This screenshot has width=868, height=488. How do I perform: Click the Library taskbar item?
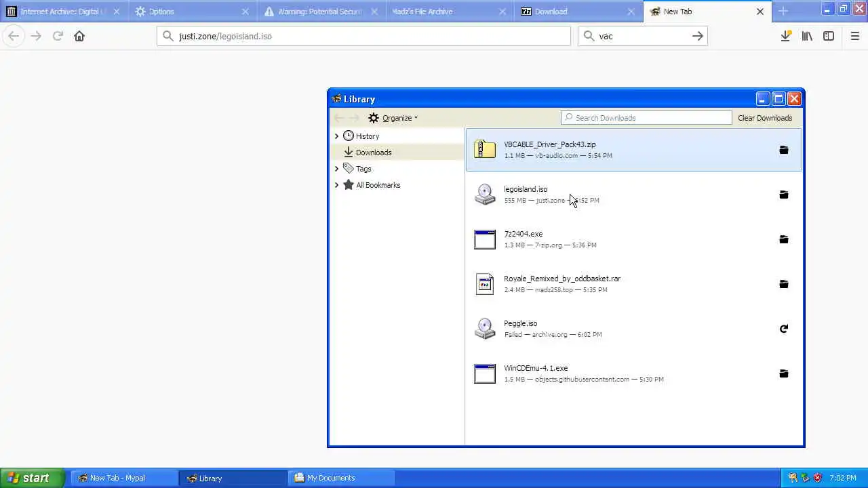point(233,478)
